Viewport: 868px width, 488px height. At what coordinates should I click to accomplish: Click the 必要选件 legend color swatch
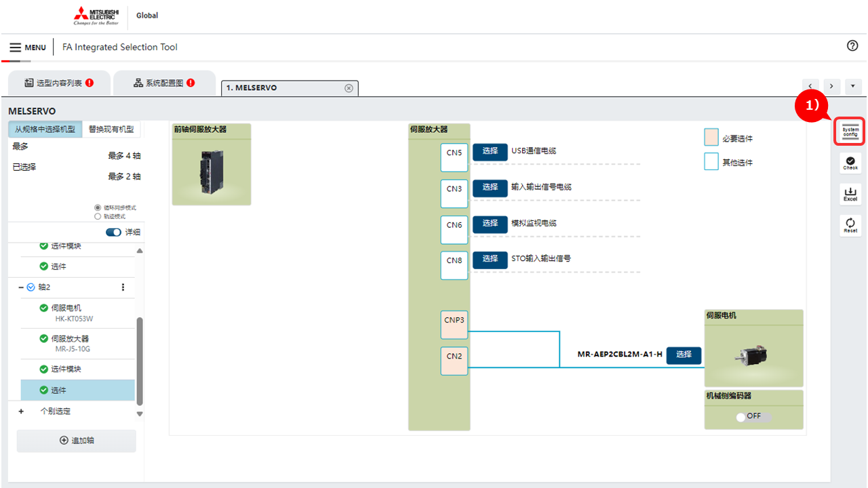click(x=711, y=138)
